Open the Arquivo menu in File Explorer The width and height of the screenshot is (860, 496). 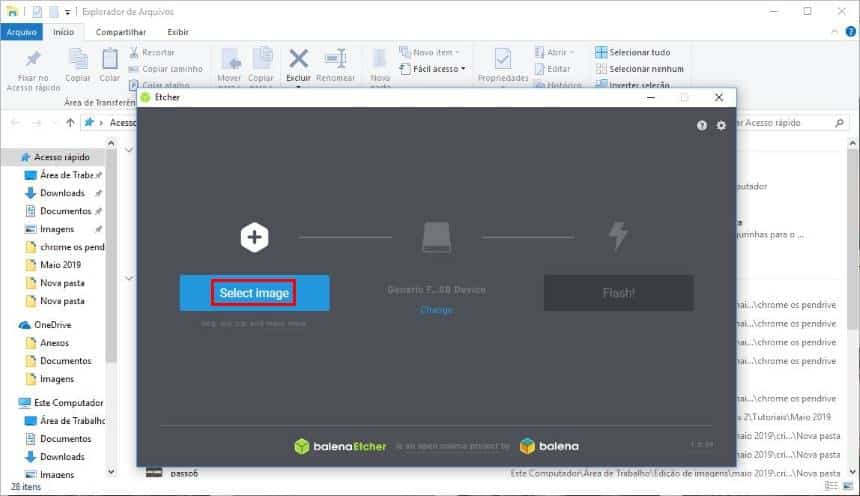pos(21,32)
